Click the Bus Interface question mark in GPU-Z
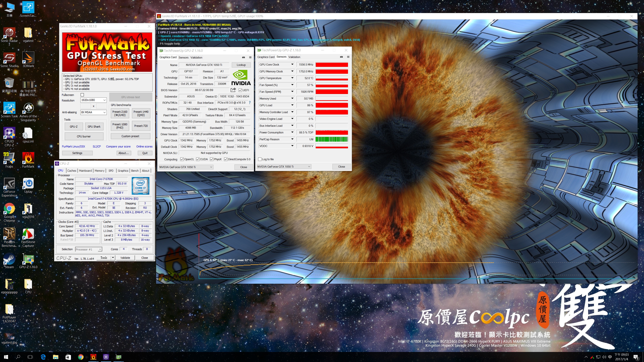This screenshot has width=644, height=362. click(250, 103)
